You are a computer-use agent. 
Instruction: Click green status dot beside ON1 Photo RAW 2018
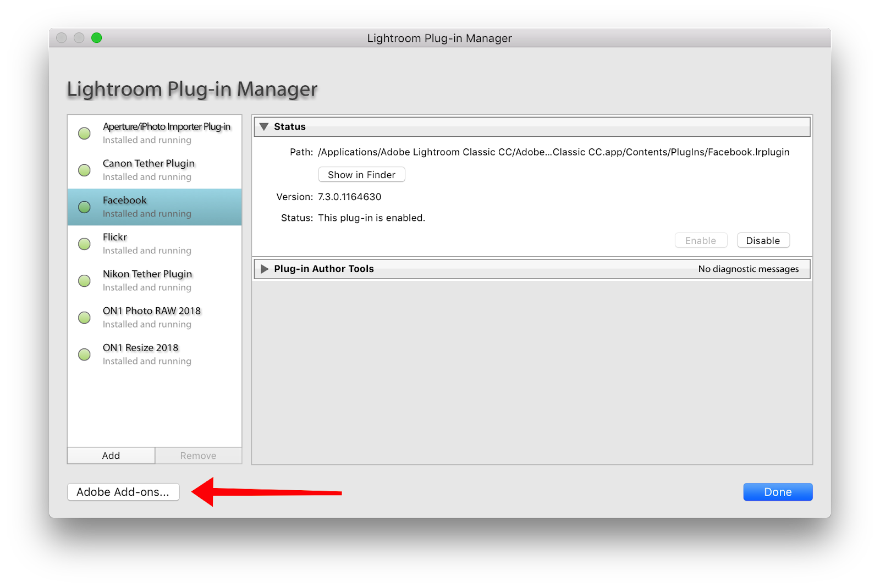84,317
